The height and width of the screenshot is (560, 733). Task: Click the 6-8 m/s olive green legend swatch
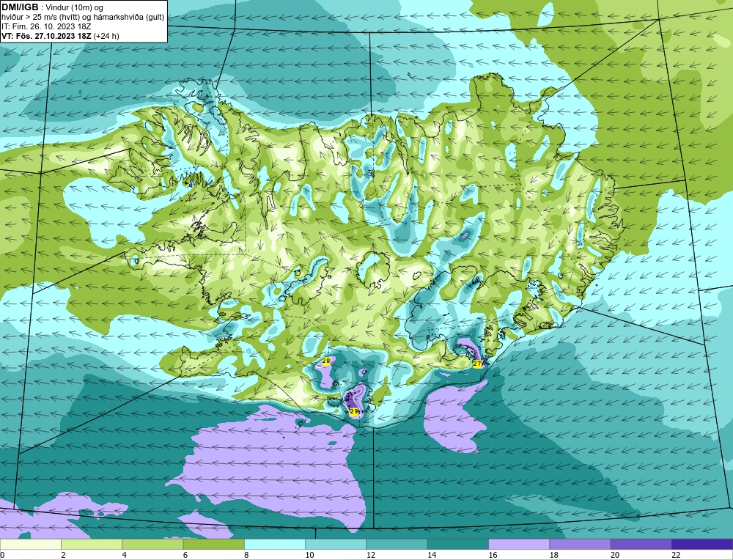(213, 544)
